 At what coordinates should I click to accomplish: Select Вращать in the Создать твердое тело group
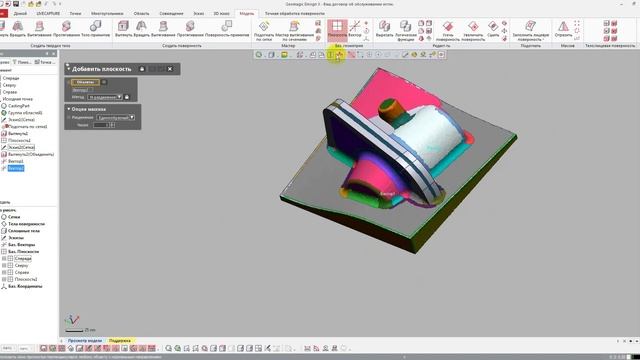(18, 29)
